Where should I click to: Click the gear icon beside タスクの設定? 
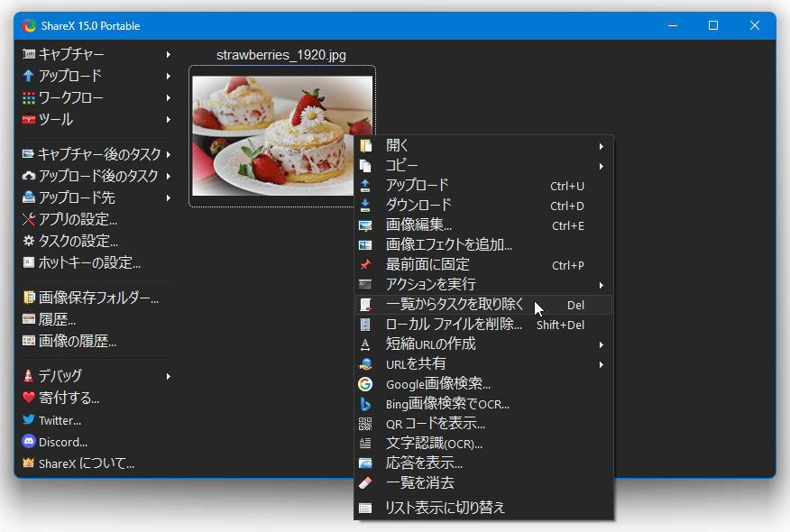tap(29, 241)
